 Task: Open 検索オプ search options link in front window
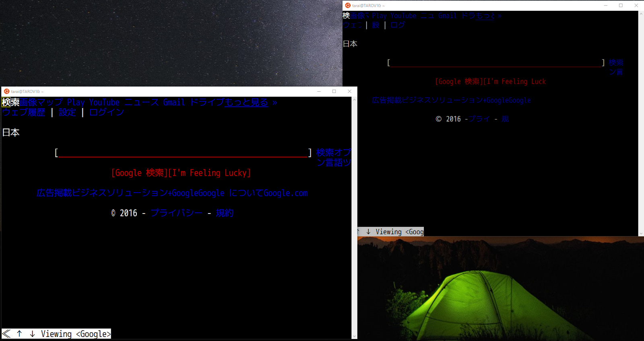click(334, 152)
